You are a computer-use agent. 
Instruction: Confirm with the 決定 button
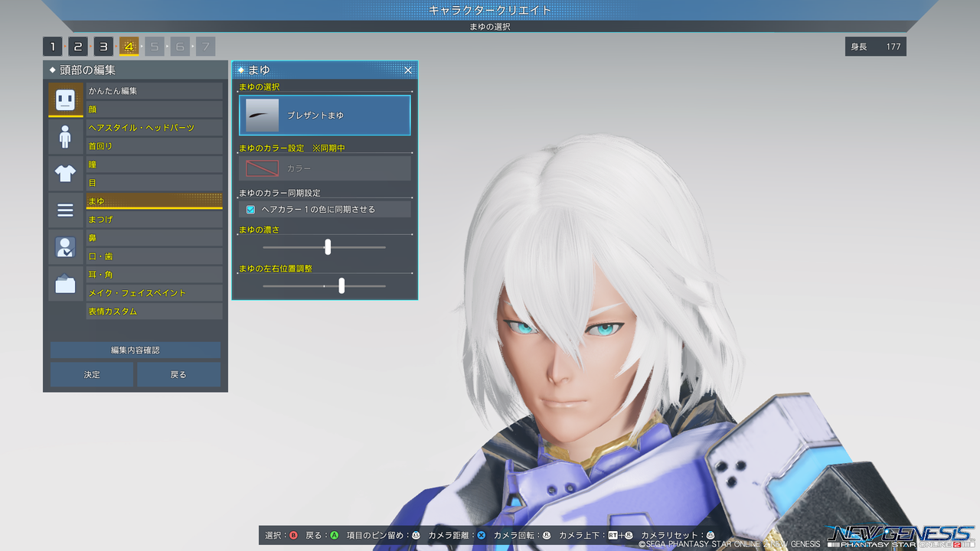pyautogui.click(x=92, y=374)
